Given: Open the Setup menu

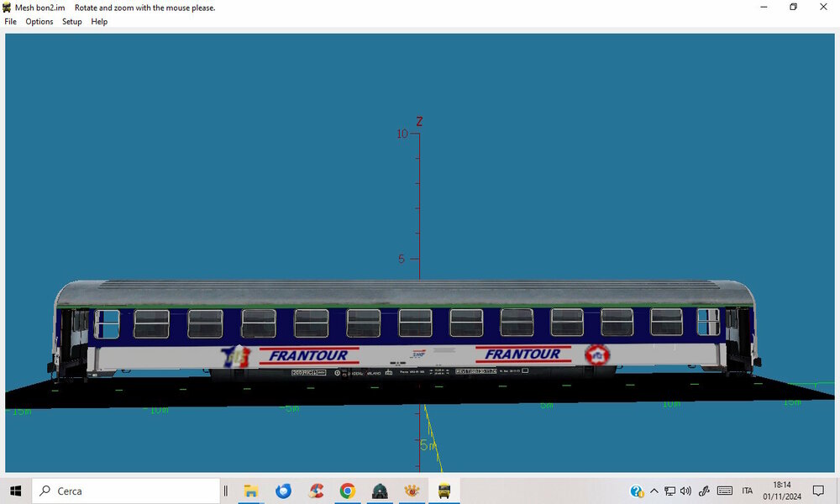Looking at the screenshot, I should tap(71, 22).
